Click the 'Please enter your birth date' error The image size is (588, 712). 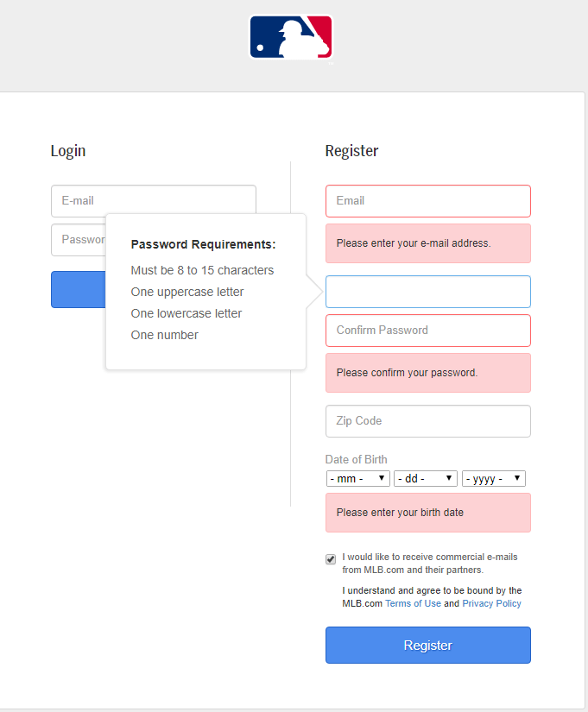coord(400,513)
